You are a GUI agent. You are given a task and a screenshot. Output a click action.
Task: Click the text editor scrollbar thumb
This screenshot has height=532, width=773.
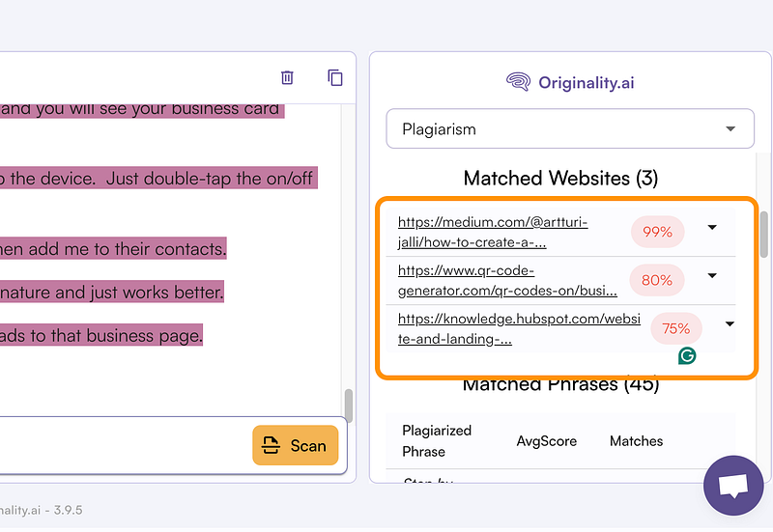pyautogui.click(x=349, y=406)
